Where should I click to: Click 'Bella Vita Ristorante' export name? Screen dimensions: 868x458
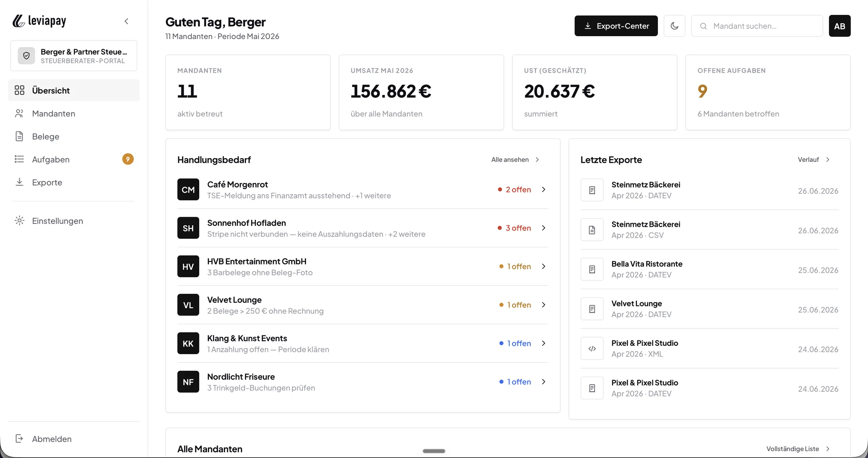pyautogui.click(x=647, y=264)
